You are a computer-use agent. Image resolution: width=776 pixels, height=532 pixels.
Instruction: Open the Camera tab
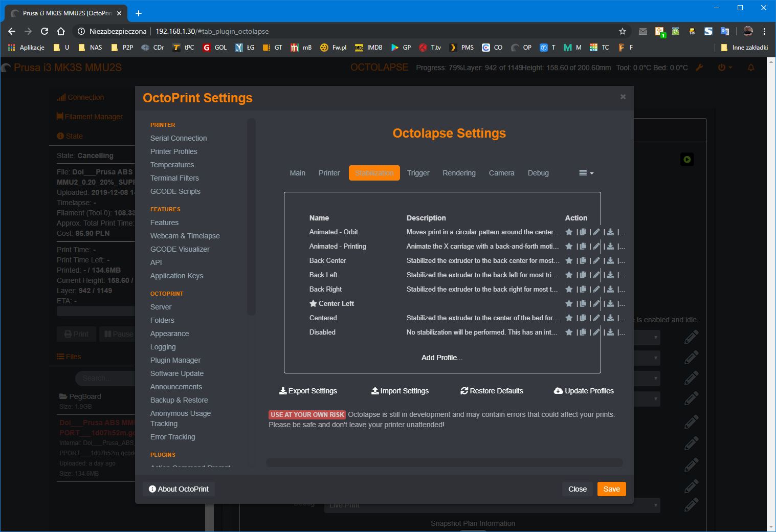coord(501,173)
